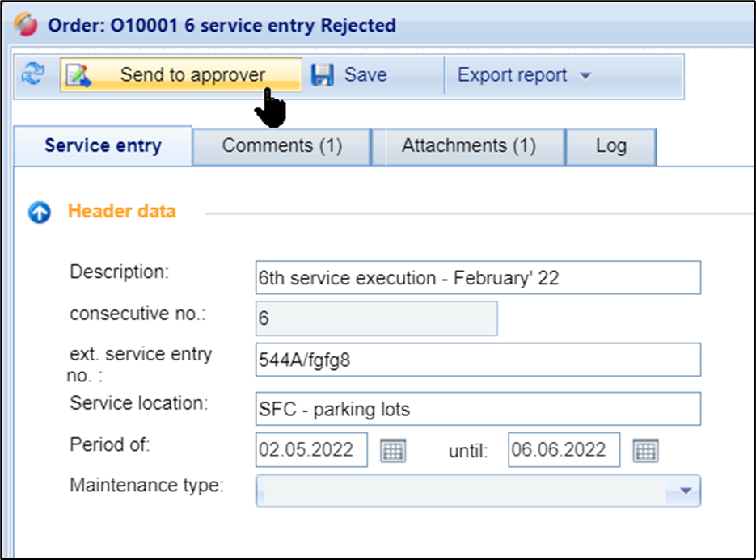This screenshot has height=560, width=756.
Task: Select the Log tab
Action: [x=610, y=146]
